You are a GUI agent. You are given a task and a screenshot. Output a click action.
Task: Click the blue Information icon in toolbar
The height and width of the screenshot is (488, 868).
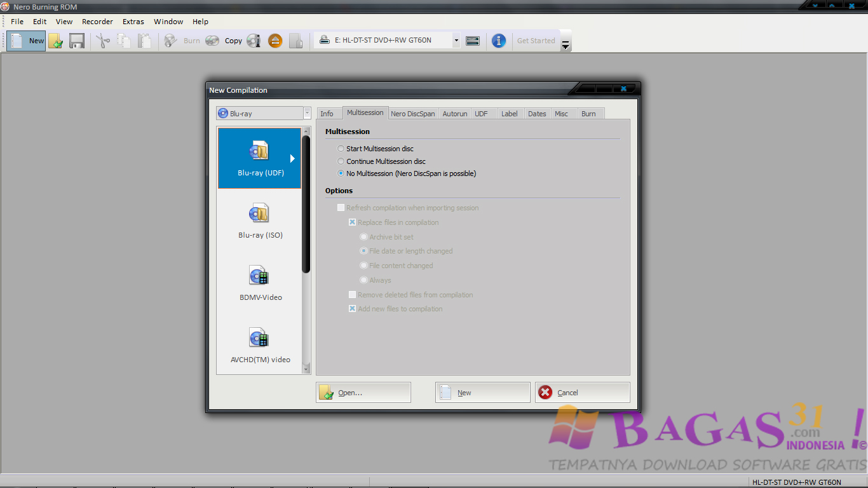pyautogui.click(x=499, y=41)
